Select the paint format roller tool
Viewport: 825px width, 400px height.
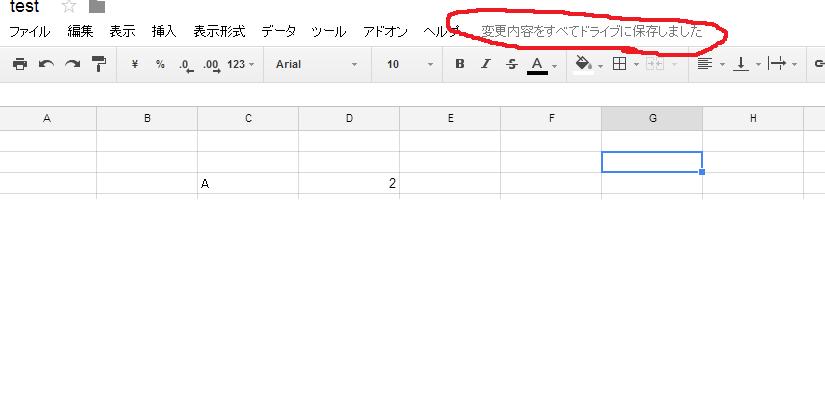coord(99,64)
